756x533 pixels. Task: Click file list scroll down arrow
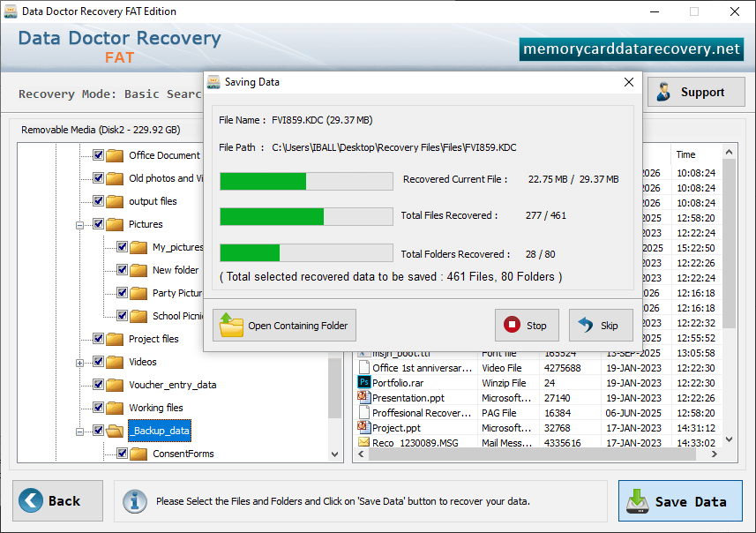click(729, 439)
